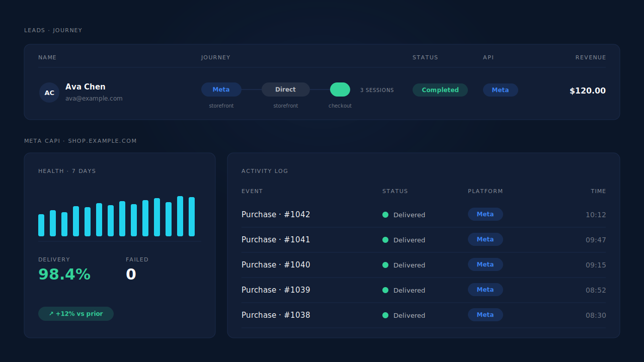This screenshot has width=644, height=362.
Task: Select the Direct journey step pill
Action: pyautogui.click(x=286, y=89)
